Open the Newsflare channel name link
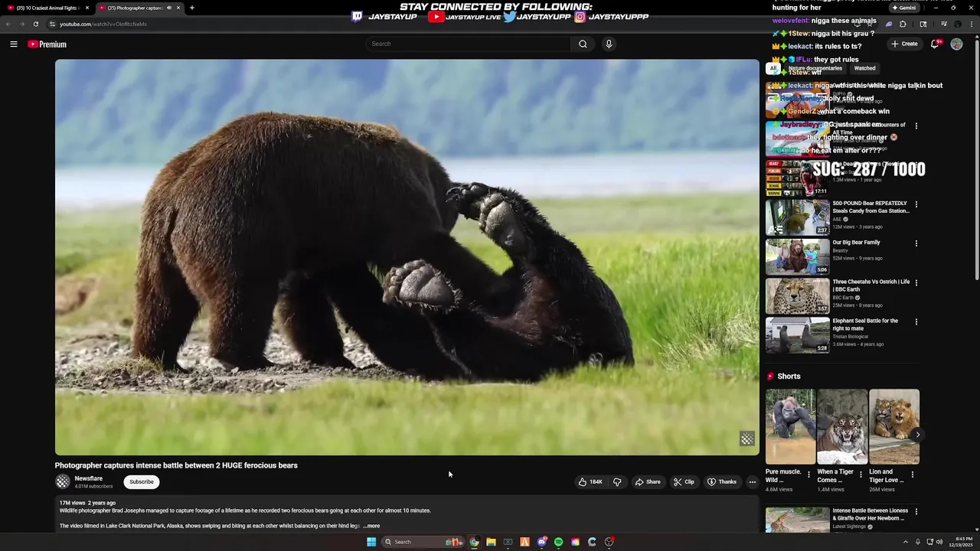This screenshot has width=980, height=551. point(89,478)
